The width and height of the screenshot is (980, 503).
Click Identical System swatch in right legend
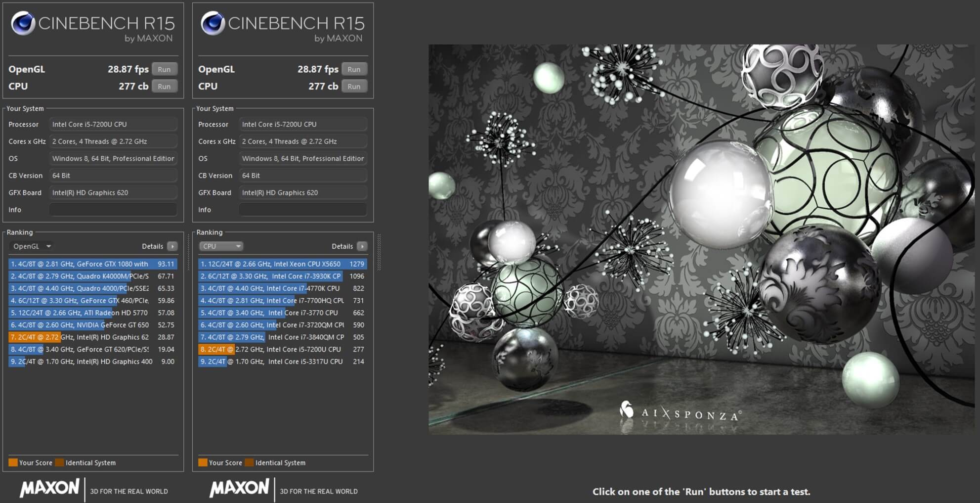[249, 462]
